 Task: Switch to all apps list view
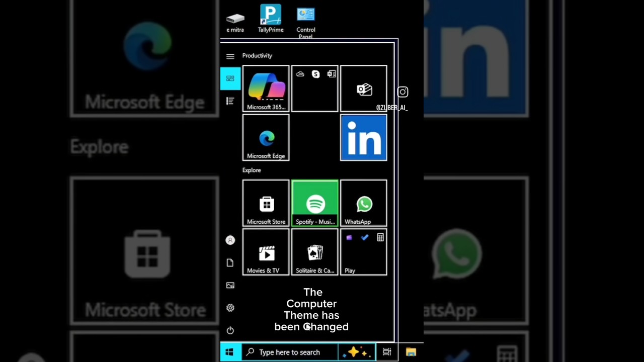point(230,101)
